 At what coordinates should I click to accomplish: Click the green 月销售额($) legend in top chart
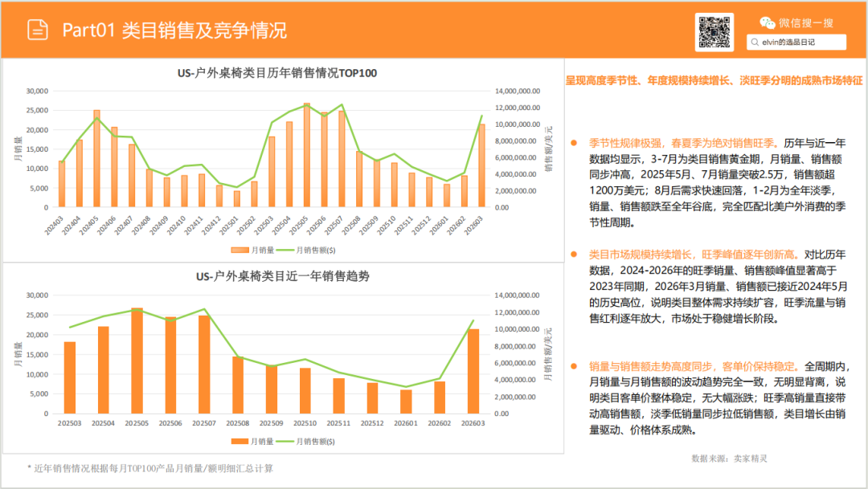click(305, 250)
